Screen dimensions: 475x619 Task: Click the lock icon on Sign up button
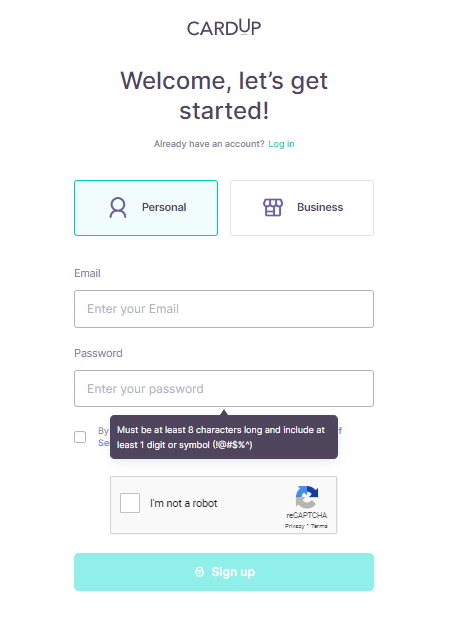(200, 572)
